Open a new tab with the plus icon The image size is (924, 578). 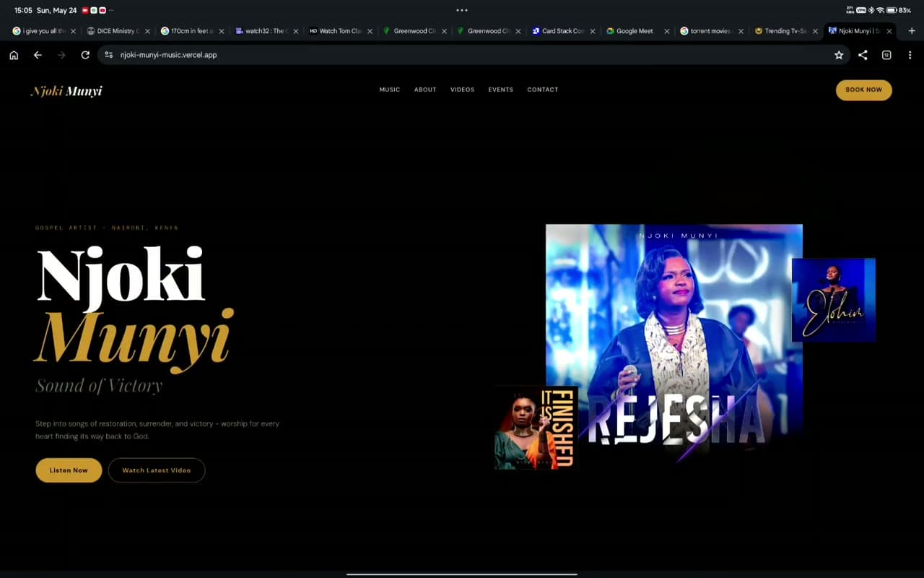[x=912, y=31]
